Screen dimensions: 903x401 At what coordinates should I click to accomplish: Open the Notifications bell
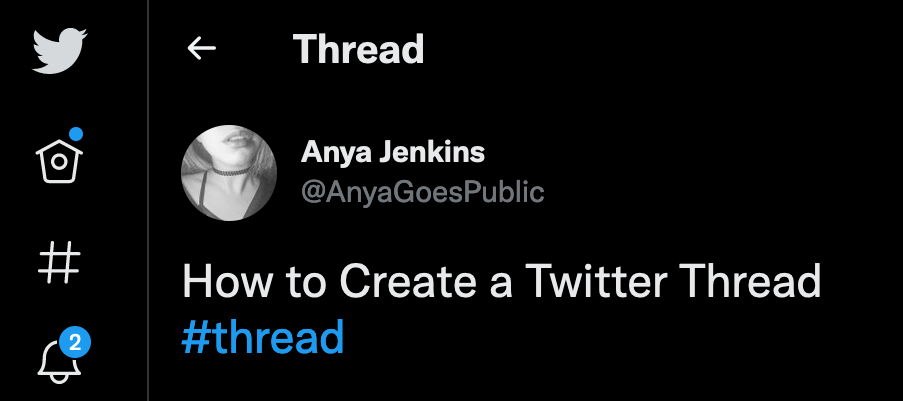tap(60, 361)
